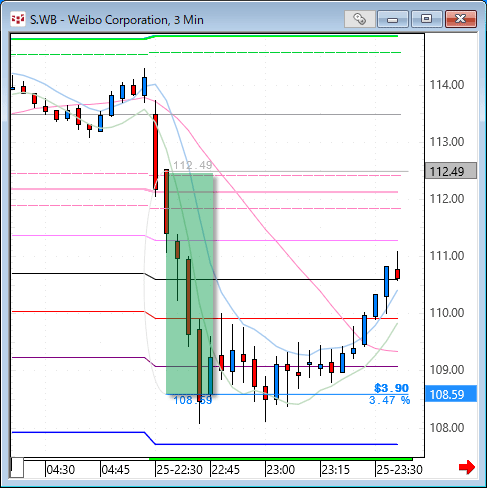Viewport: 487px width, 488px height.
Task: Click the small box at time-axis left
Action: (x=18, y=468)
